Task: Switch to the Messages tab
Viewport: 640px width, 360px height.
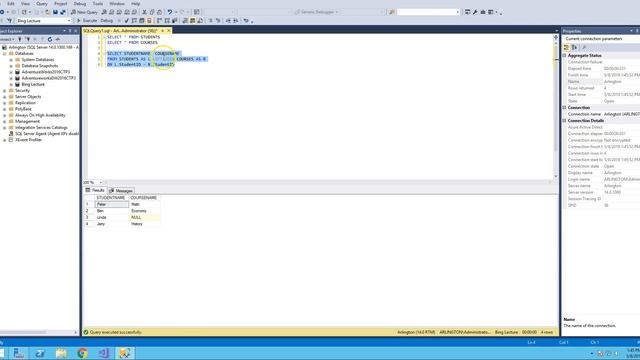Action: (x=121, y=191)
